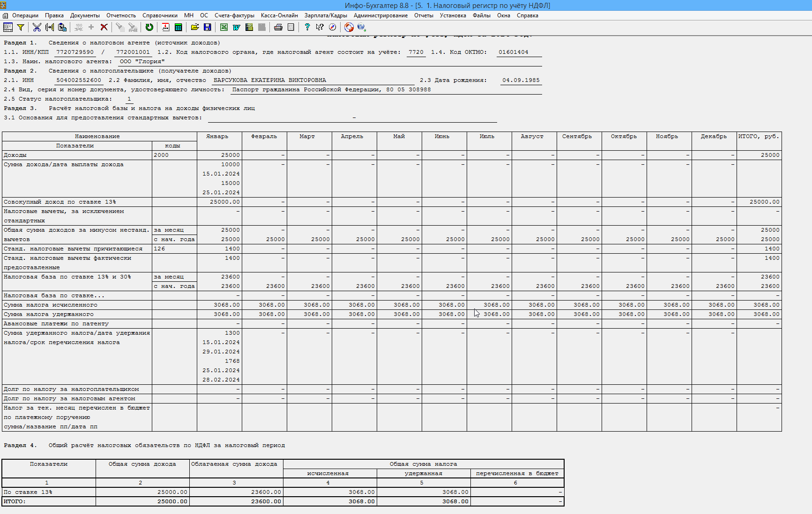812x514 pixels.
Task: Open the Зарплата/Кадры menu
Action: pyautogui.click(x=326, y=15)
